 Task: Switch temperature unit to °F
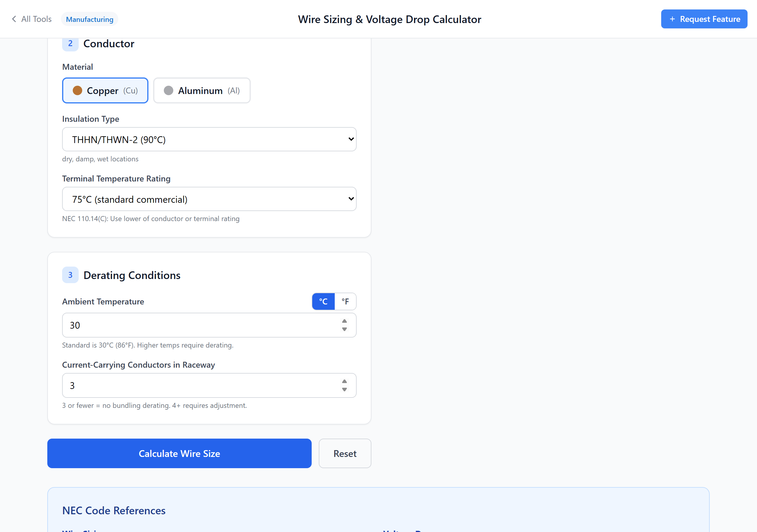point(345,301)
